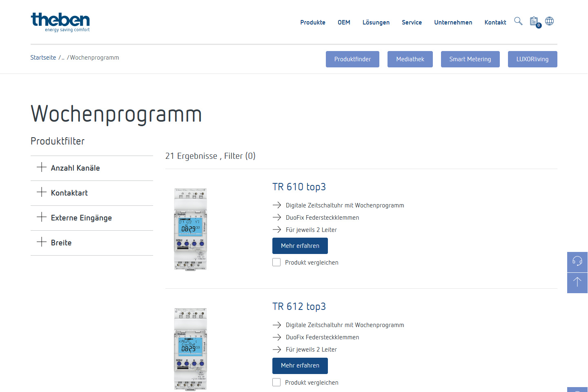Viewport: 588px width, 392px height.
Task: Open the Kontakt menu
Action: pos(495,22)
